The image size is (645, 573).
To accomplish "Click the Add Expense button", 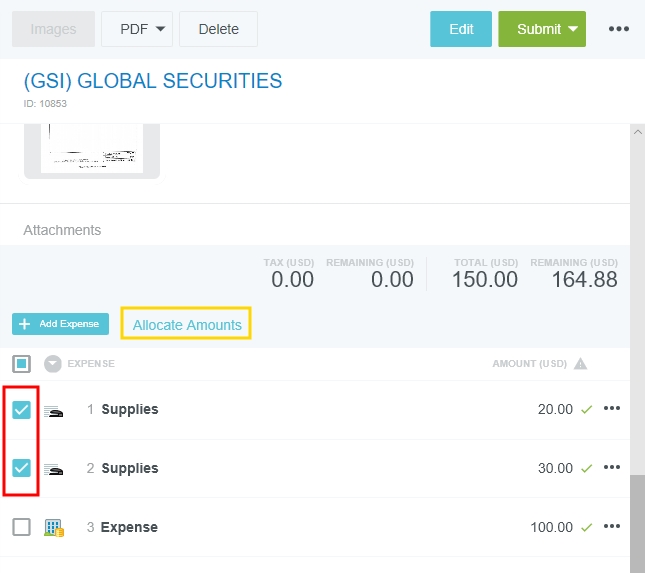I will coord(60,324).
